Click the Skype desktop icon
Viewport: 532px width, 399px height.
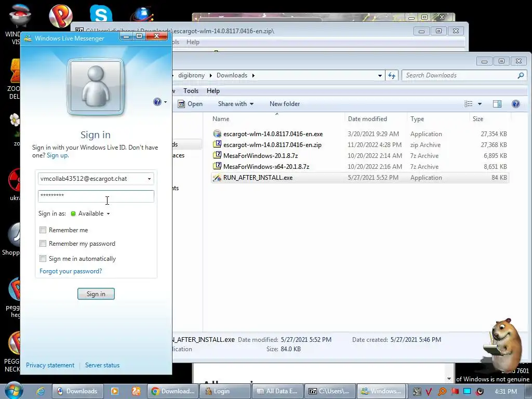pyautogui.click(x=101, y=14)
